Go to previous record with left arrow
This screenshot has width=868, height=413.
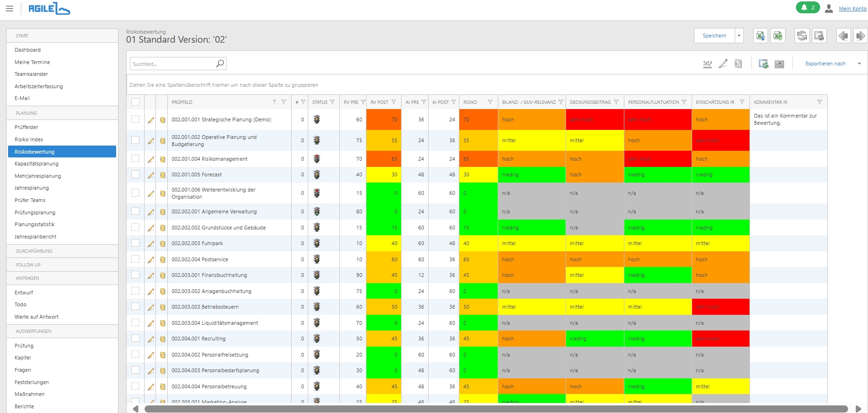coord(843,36)
